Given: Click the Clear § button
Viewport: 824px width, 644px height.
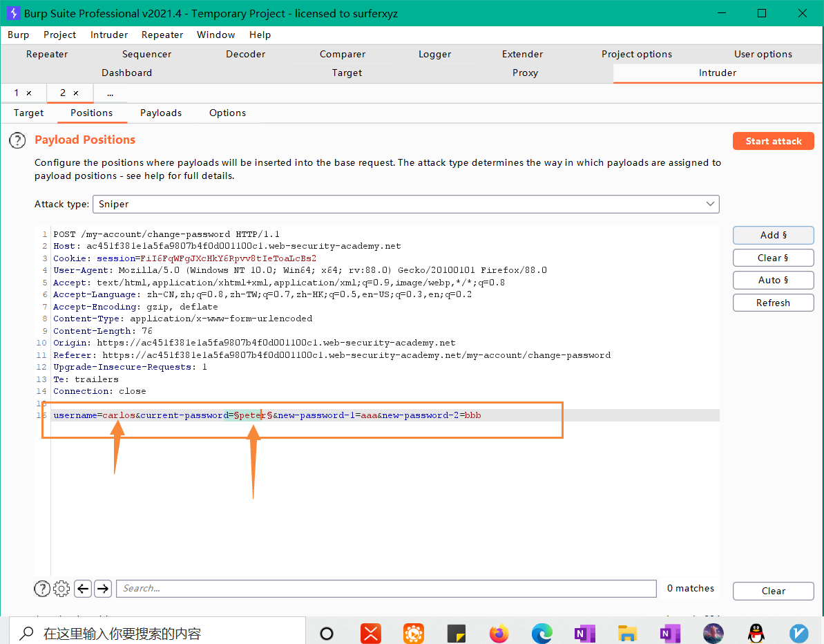Looking at the screenshot, I should [x=774, y=258].
